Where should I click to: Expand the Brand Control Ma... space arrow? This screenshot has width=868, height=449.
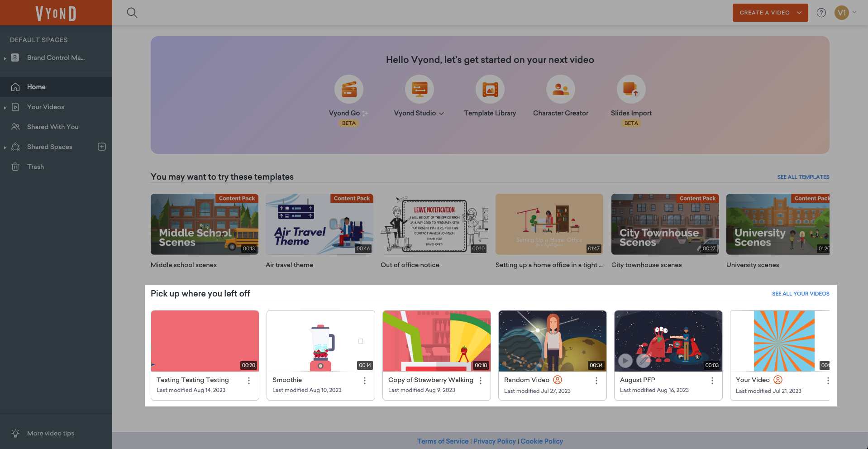[x=5, y=58]
